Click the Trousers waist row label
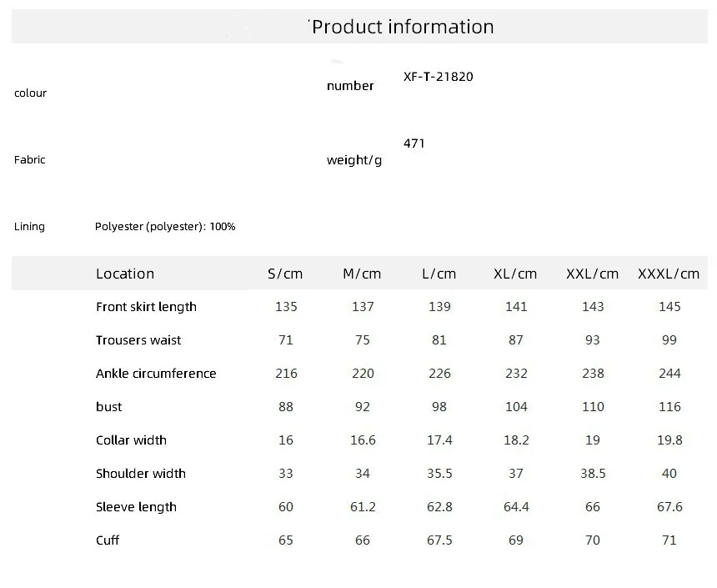Viewport: 717px width, 588px height. point(138,339)
